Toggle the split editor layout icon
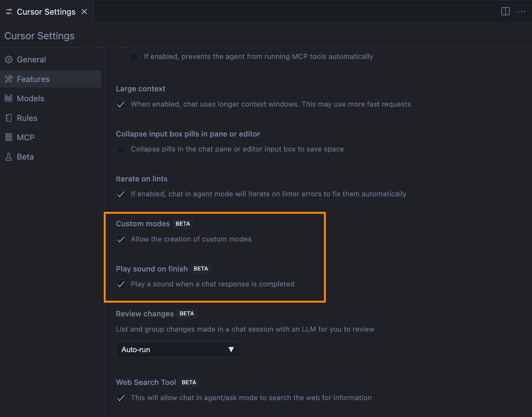This screenshot has height=417, width=532. (x=506, y=12)
